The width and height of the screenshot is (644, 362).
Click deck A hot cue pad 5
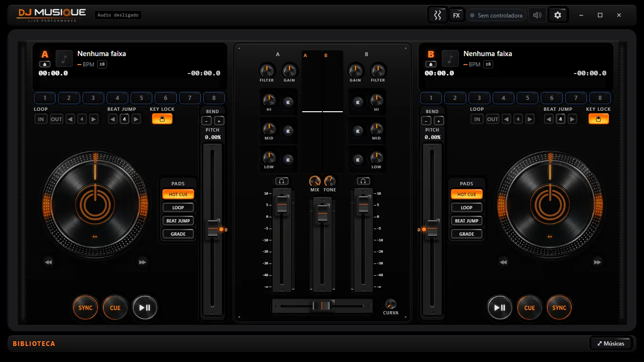coord(141,98)
